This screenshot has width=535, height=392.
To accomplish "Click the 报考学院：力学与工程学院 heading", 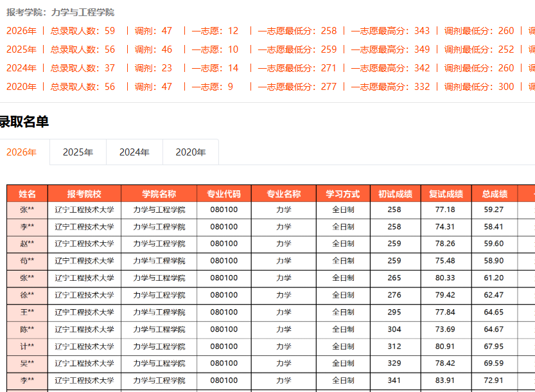I will click(x=60, y=13).
